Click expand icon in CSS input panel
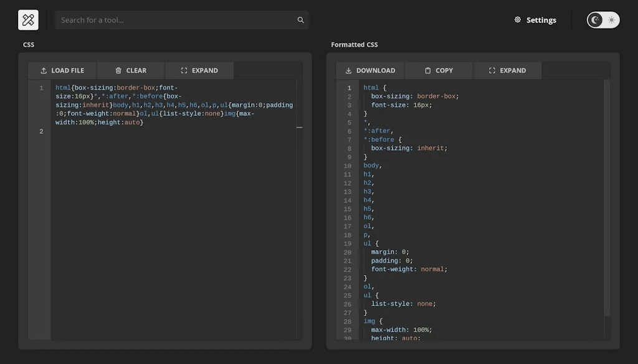The width and height of the screenshot is (638, 364). [184, 70]
